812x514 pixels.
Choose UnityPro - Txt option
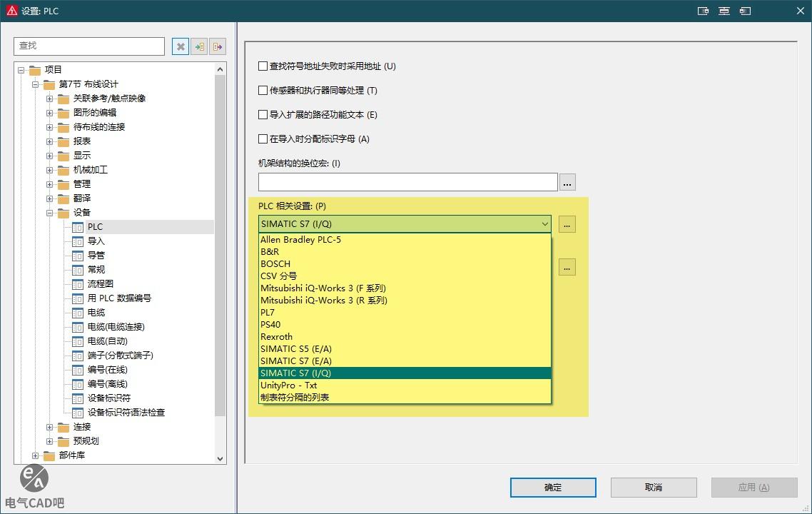405,385
